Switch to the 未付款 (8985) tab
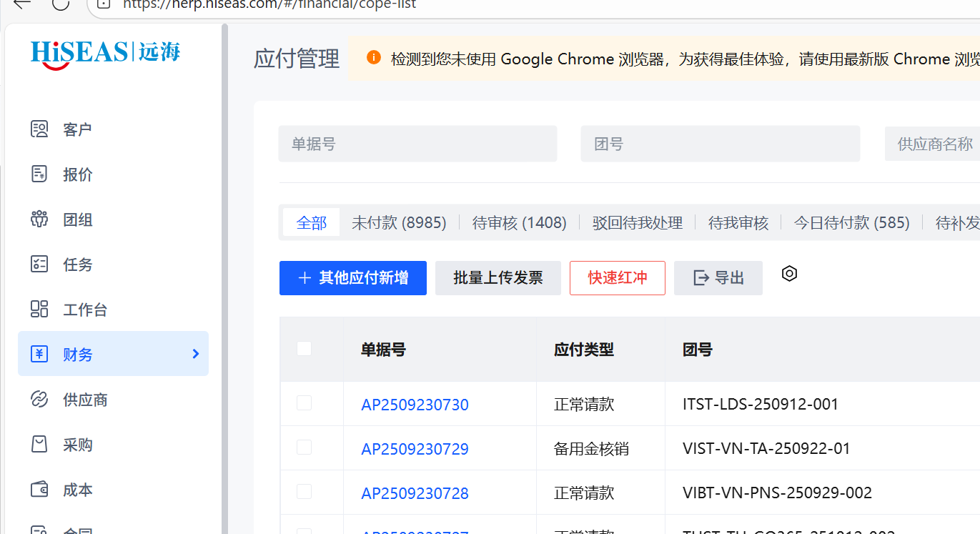Image resolution: width=980 pixels, height=534 pixels. pos(398,223)
